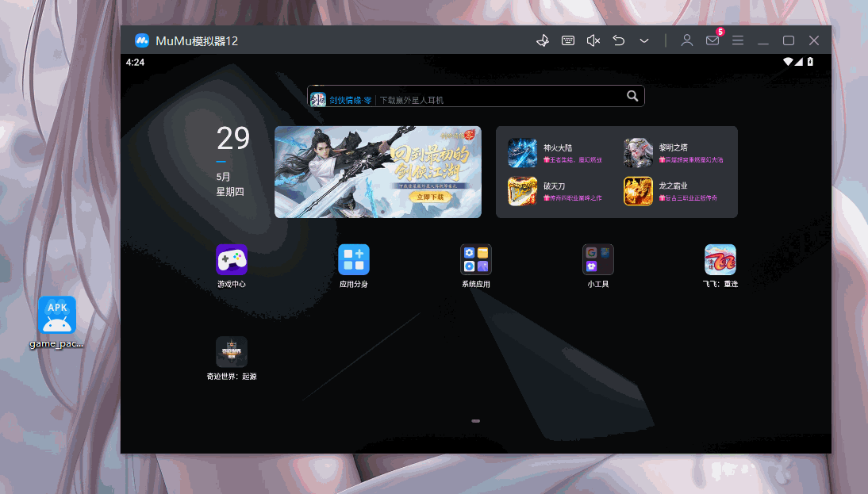The image size is (868, 494).
Task: Open 小工具 folder
Action: (x=598, y=259)
